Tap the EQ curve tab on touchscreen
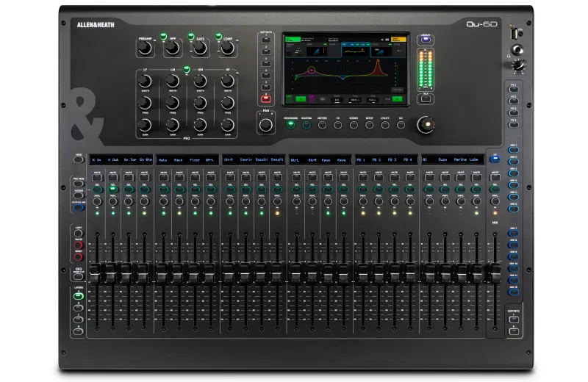 356,50
